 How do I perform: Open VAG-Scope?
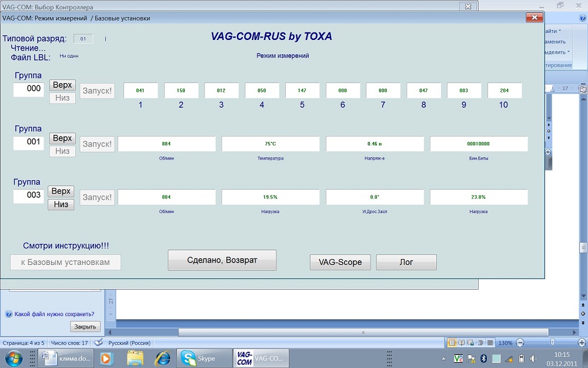point(340,262)
